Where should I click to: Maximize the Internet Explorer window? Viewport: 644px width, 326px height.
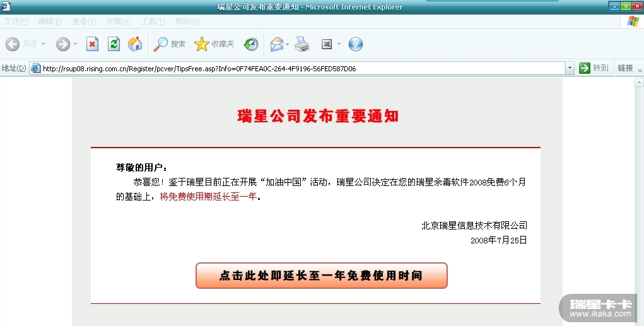point(626,6)
